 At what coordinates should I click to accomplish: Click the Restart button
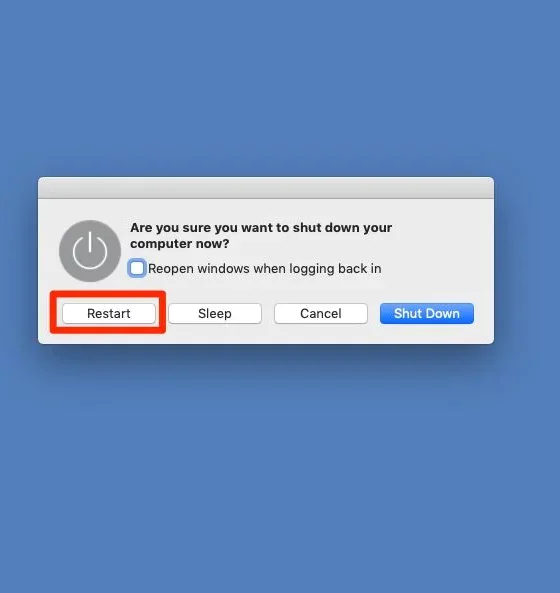coord(109,314)
